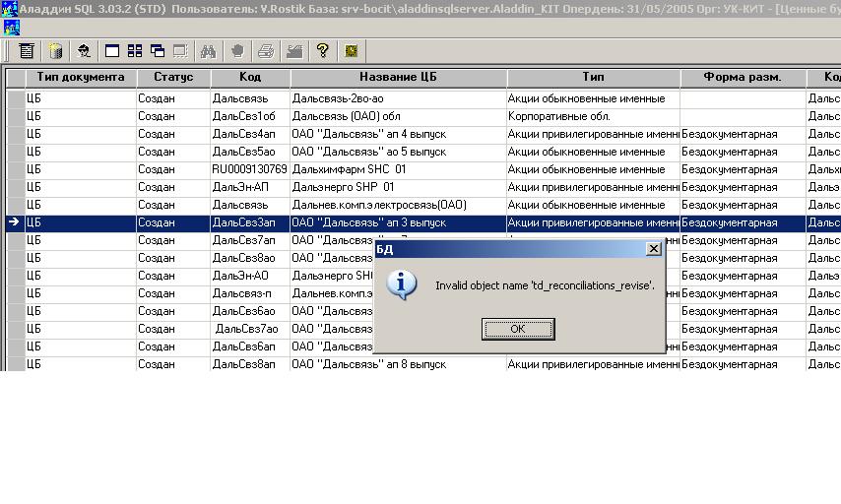Image resolution: width=841 pixels, height=504 pixels.
Task: Click the info icon in БД dialog
Action: tap(401, 284)
